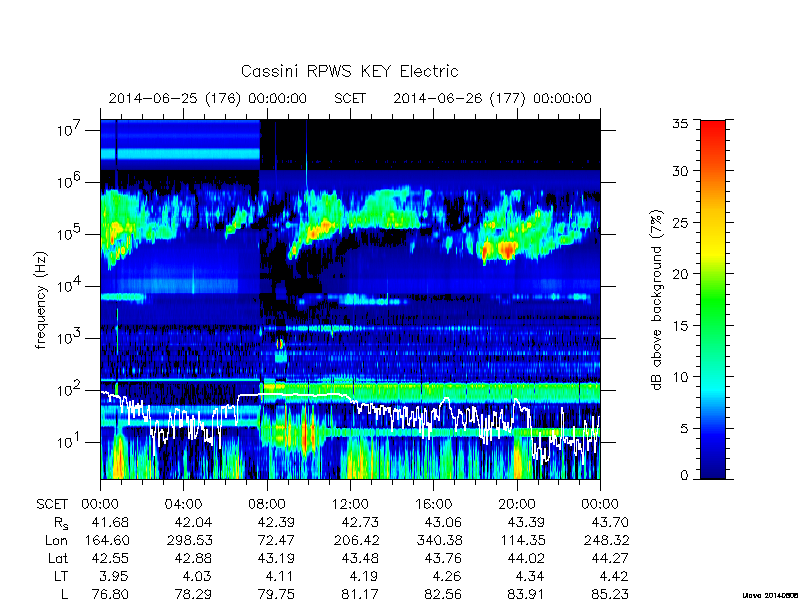Viewport: 800px width, 600px height.
Task: Click the Rs value '42.04'
Action: tap(193, 522)
